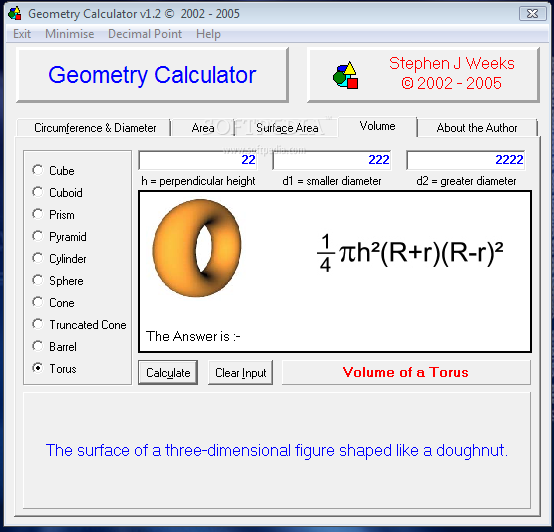Screen dimensions: 554x532
Task: Click the 'Volume of a Torus' label
Action: pyautogui.click(x=406, y=372)
